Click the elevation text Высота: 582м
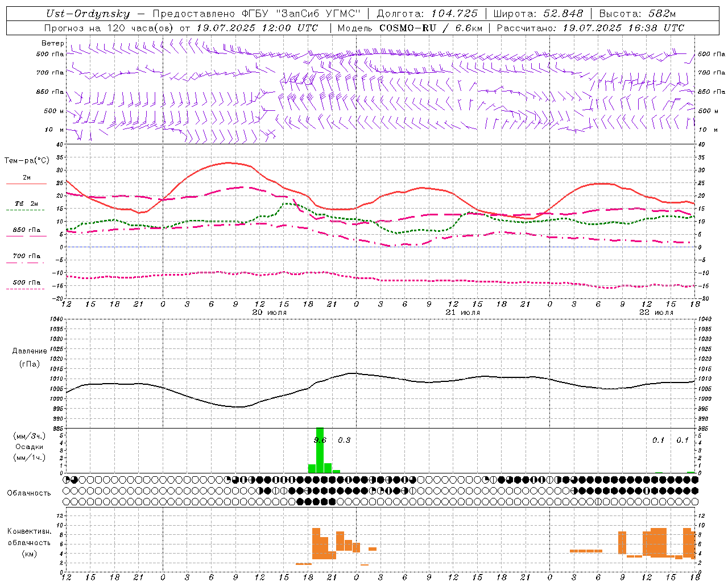Screen dimensions: 728x582 (637, 14)
